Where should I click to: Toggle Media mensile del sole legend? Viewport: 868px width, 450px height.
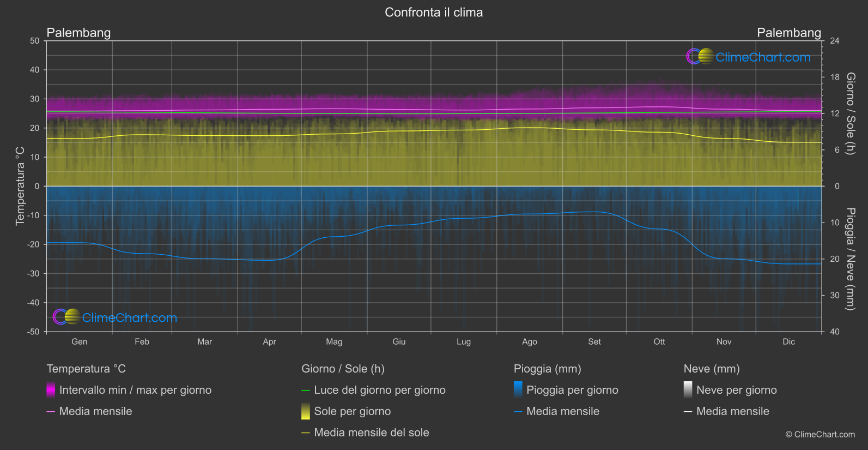click(366, 433)
